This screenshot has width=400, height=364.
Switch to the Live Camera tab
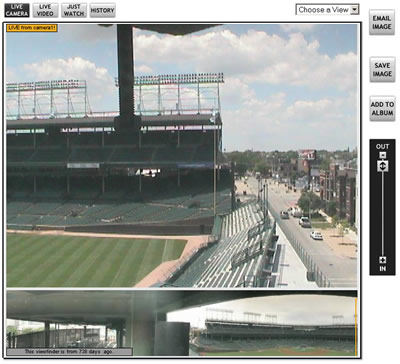coord(17,10)
